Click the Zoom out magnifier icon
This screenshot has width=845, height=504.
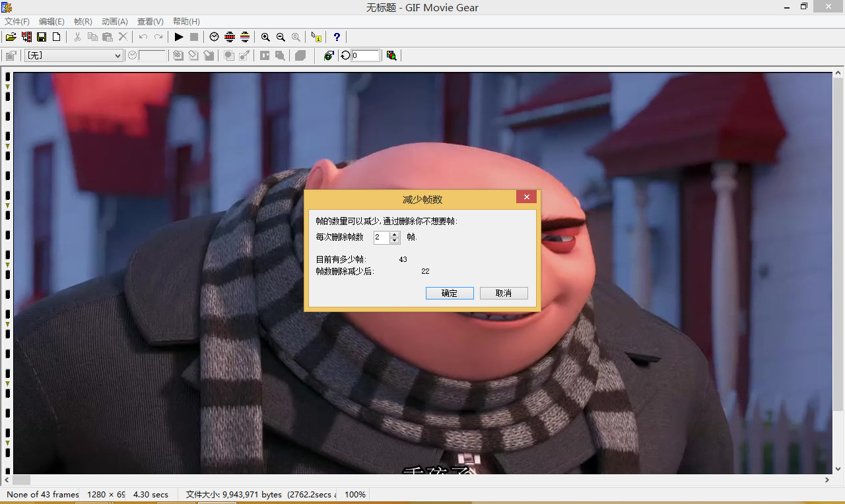[x=281, y=37]
